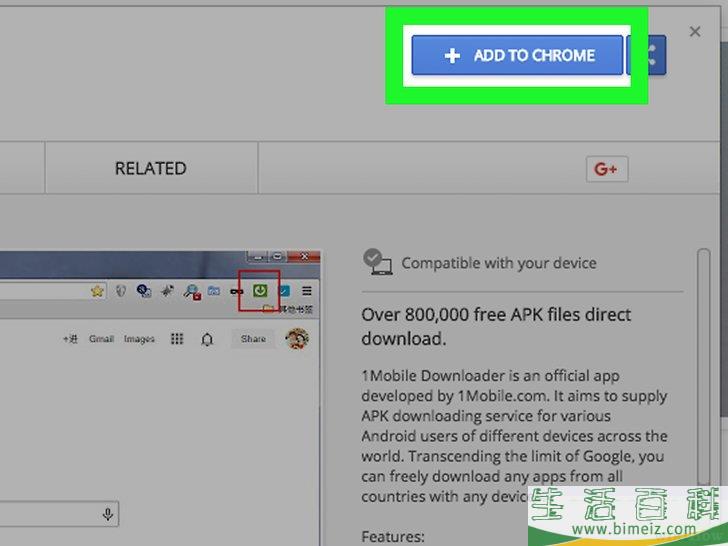Open the RELATED tab

point(151,168)
